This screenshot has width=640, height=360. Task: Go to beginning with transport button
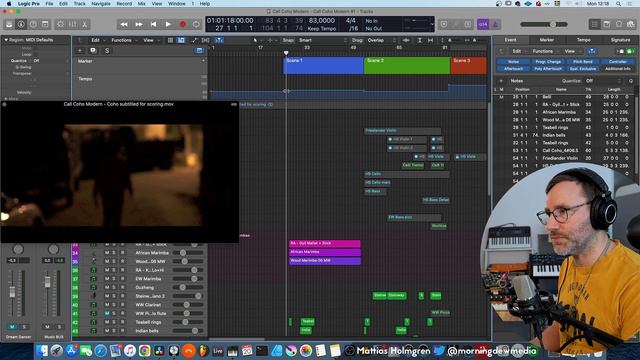tap(153, 24)
